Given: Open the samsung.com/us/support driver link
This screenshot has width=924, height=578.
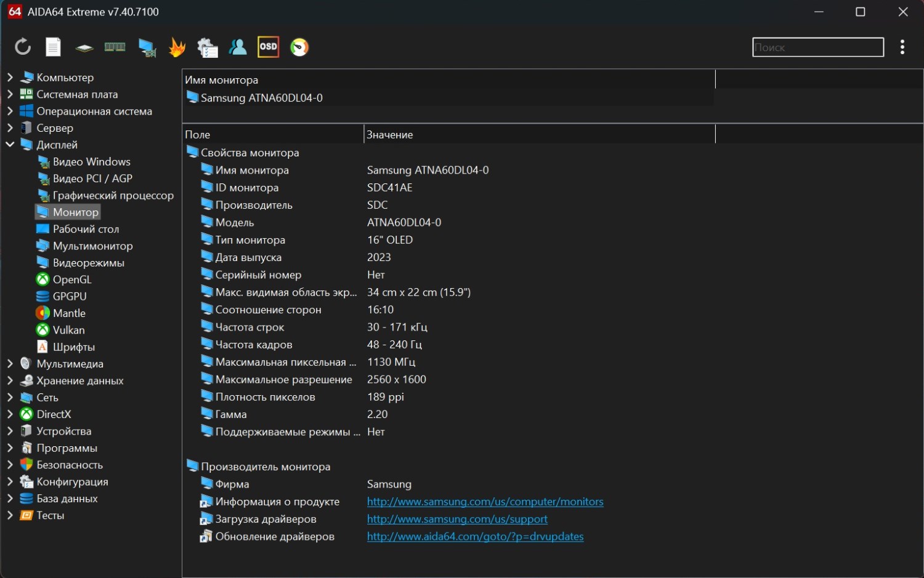Looking at the screenshot, I should [x=457, y=519].
